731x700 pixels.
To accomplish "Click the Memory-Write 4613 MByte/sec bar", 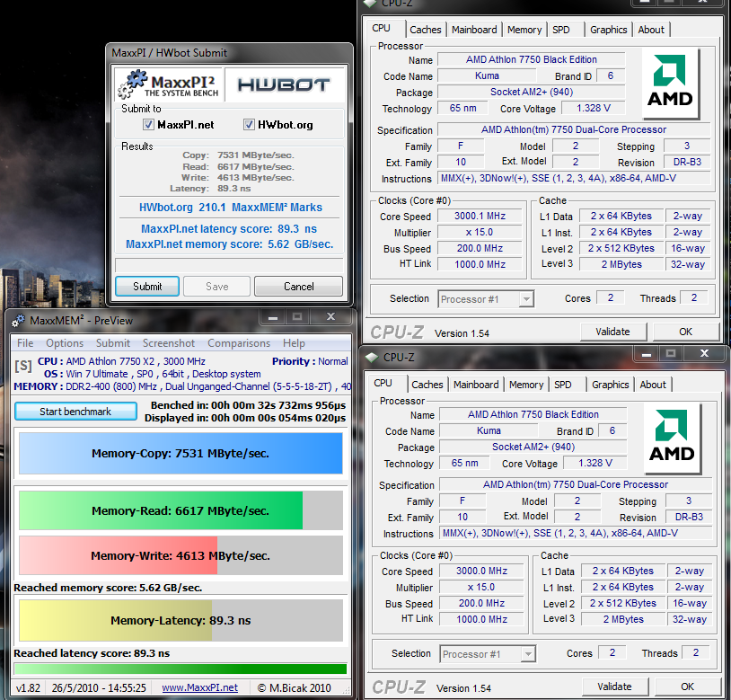I will coord(181,555).
